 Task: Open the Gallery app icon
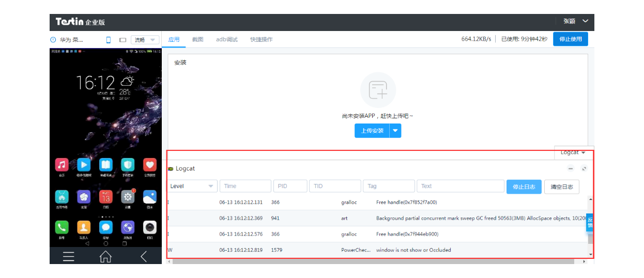click(150, 197)
